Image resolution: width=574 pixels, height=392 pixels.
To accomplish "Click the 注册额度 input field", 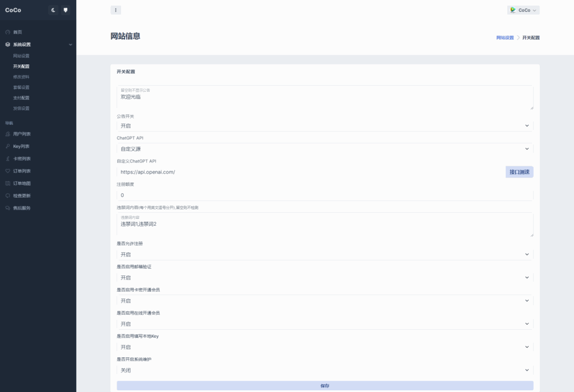I will [325, 195].
